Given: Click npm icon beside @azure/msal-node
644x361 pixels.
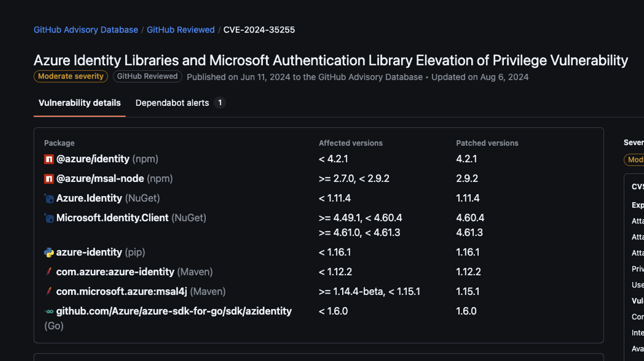Looking at the screenshot, I should (x=49, y=179).
